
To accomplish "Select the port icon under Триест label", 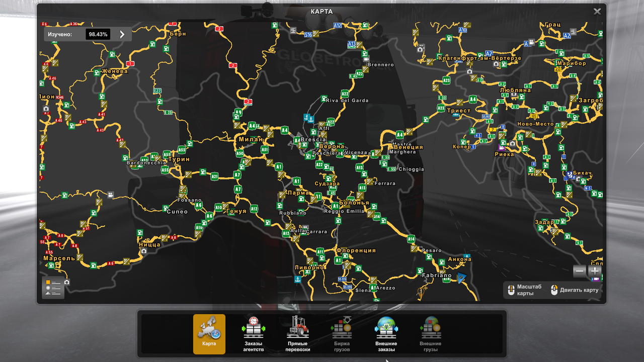I will coord(455,115).
